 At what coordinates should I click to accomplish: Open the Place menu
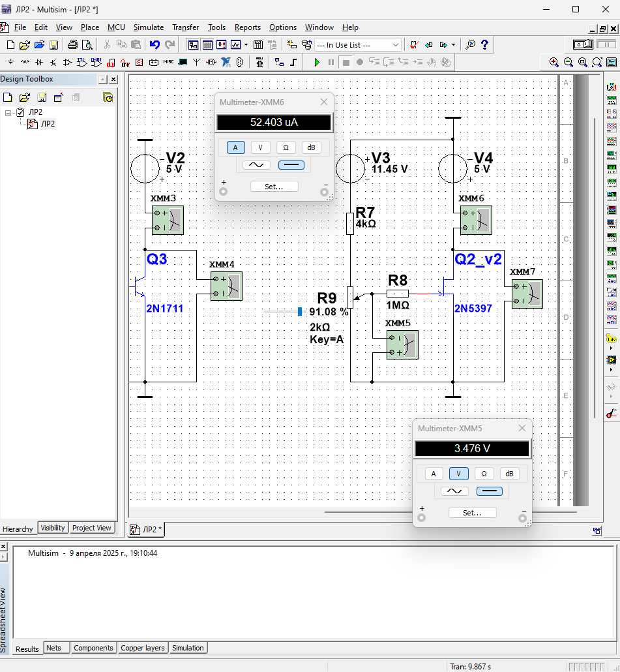pos(90,27)
